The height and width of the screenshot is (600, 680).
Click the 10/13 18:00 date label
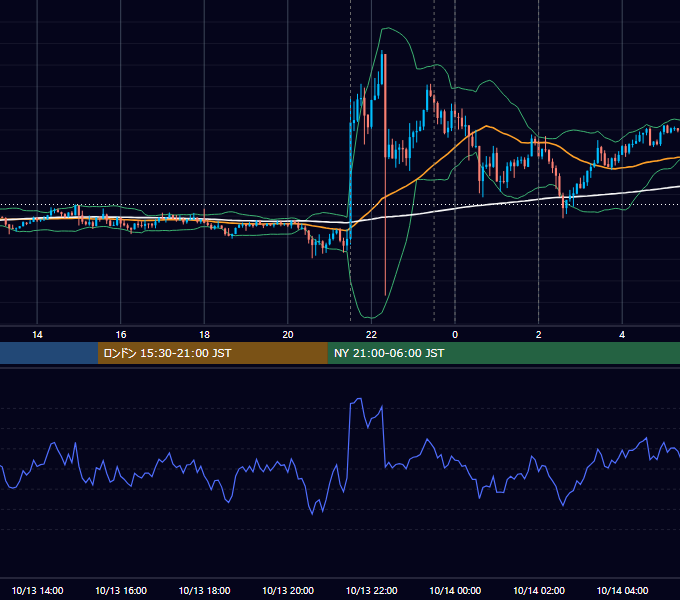[204, 590]
